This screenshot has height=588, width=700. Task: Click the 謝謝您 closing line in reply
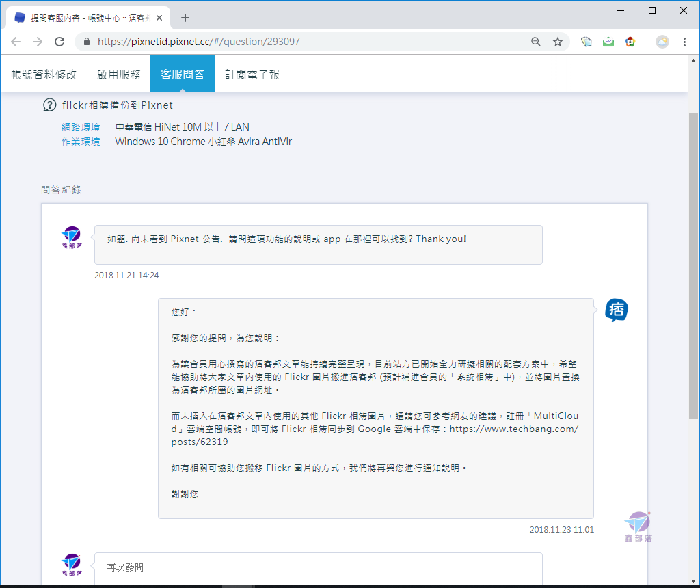185,494
